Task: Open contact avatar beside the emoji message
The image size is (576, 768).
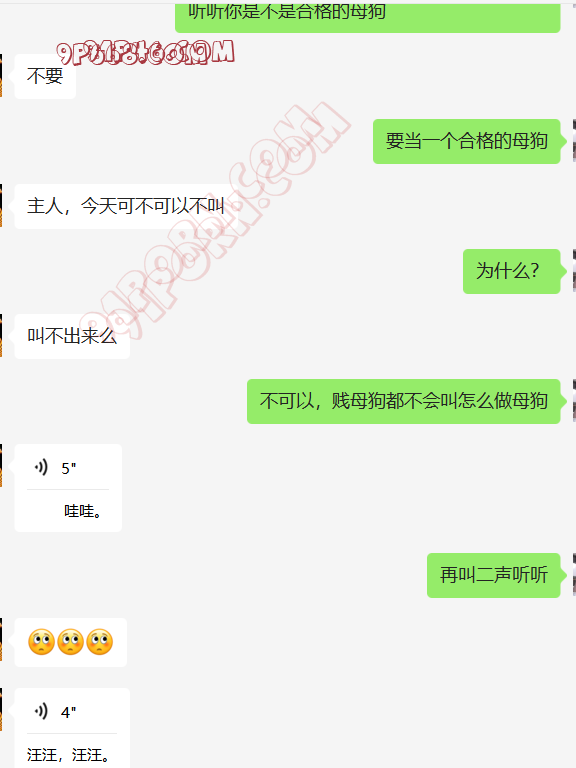Action: click(1, 640)
